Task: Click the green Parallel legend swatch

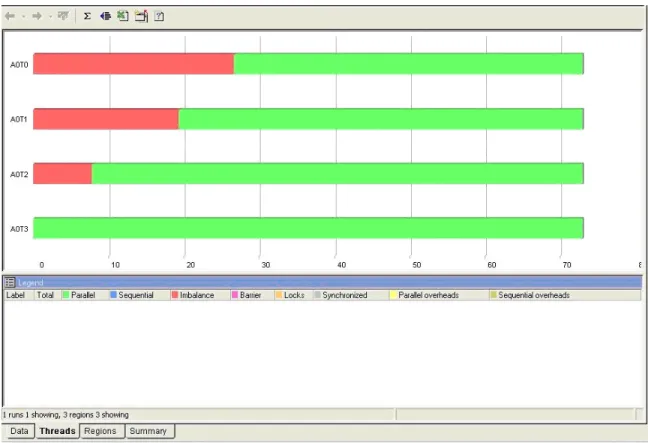Action: tap(66, 295)
